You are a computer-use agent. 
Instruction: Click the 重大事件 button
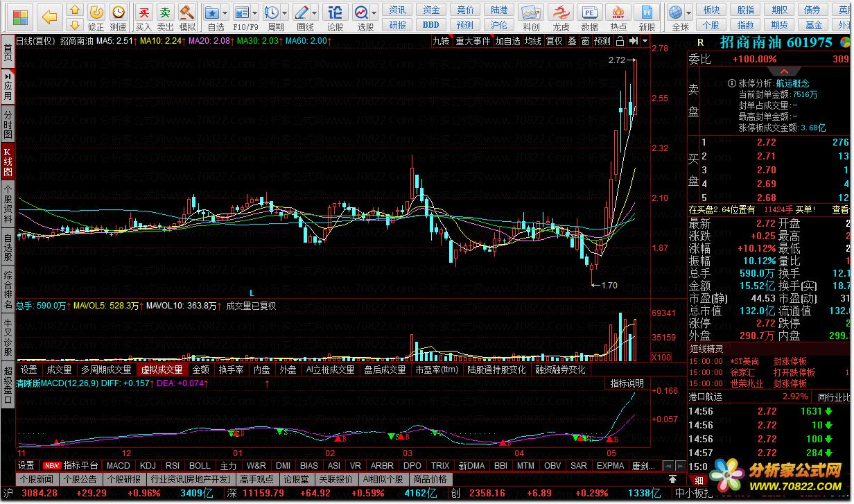pyautogui.click(x=472, y=41)
